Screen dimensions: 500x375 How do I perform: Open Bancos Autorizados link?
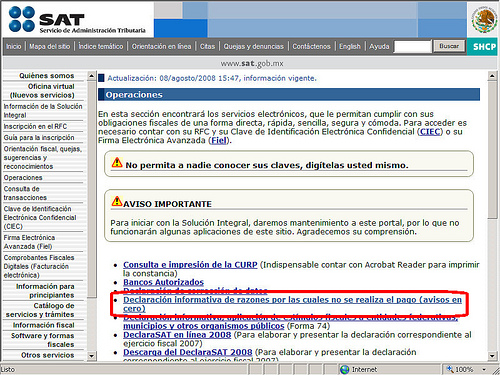(163, 282)
